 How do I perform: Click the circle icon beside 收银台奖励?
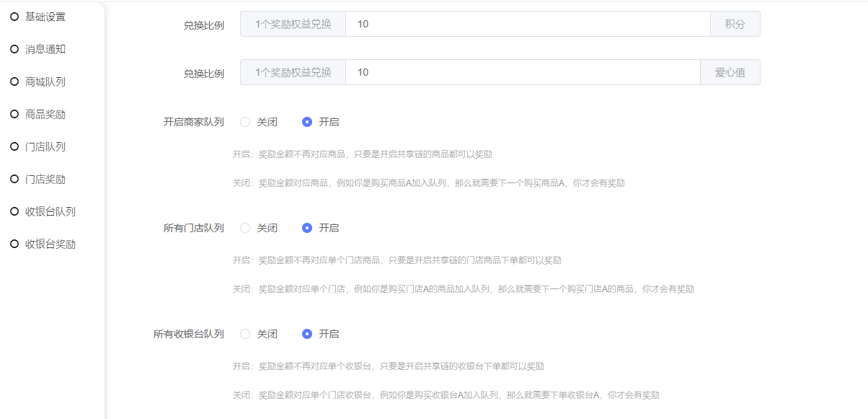[14, 244]
